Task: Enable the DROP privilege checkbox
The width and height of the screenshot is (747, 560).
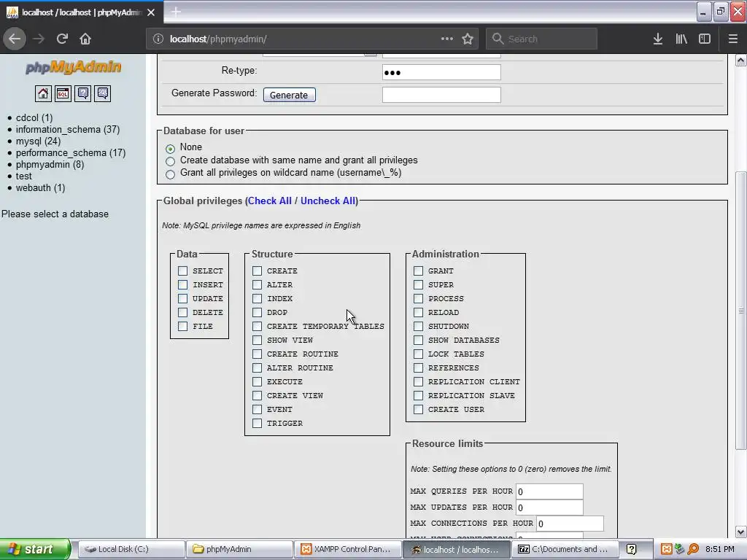Action: coord(258,312)
